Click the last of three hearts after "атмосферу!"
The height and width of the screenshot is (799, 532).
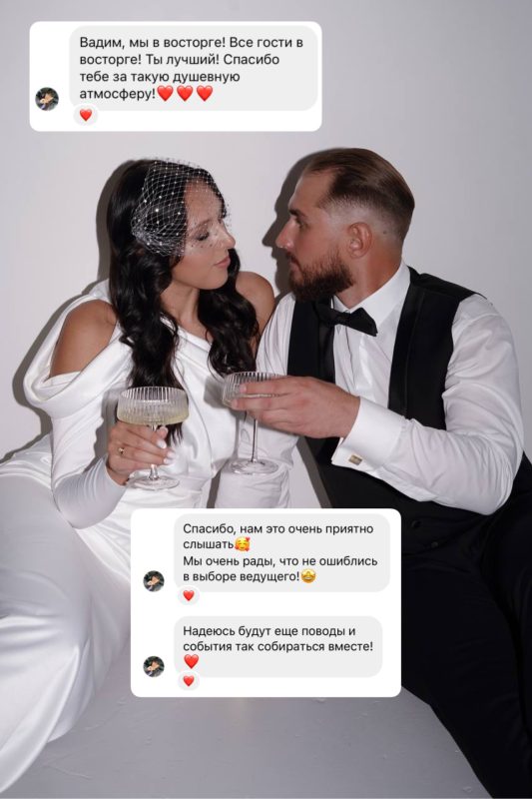pos(205,93)
